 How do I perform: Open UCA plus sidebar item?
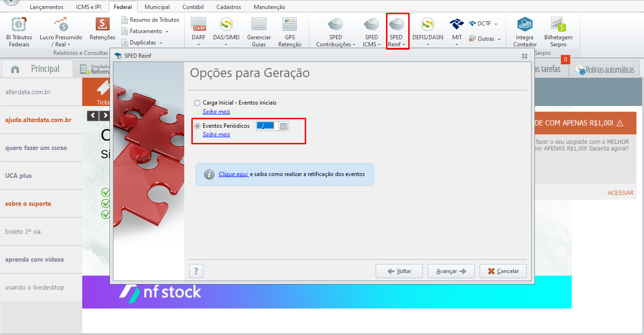click(18, 176)
